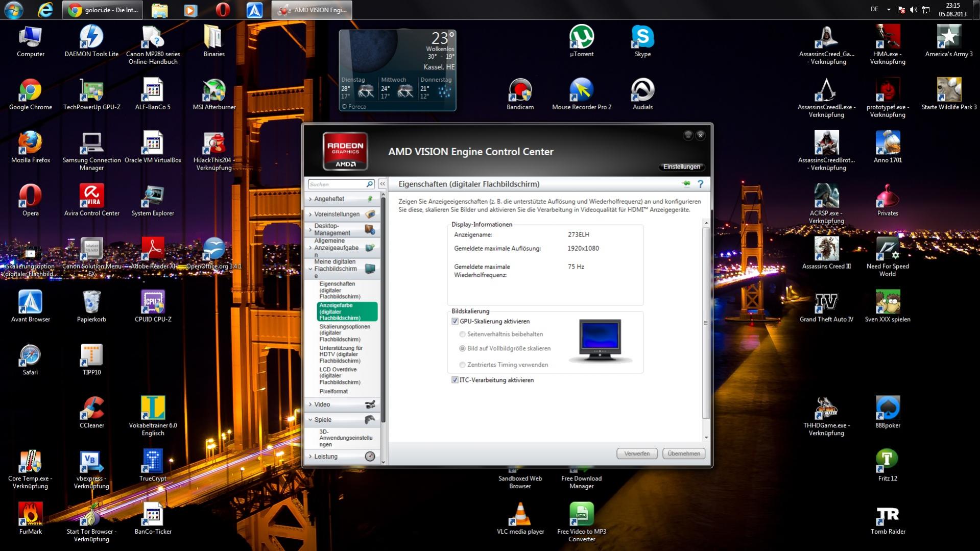Screen dimensions: 980x551
Task: Click the Suchen search field
Action: click(x=337, y=184)
